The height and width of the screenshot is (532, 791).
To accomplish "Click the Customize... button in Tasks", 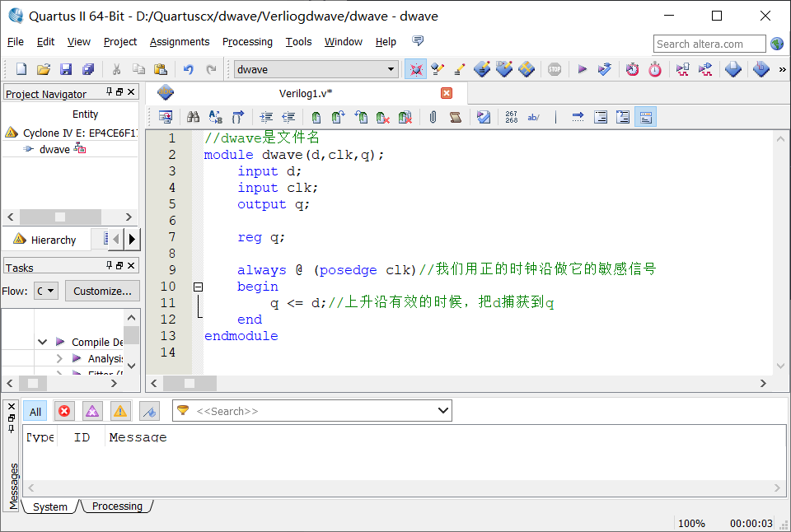I will coord(102,291).
